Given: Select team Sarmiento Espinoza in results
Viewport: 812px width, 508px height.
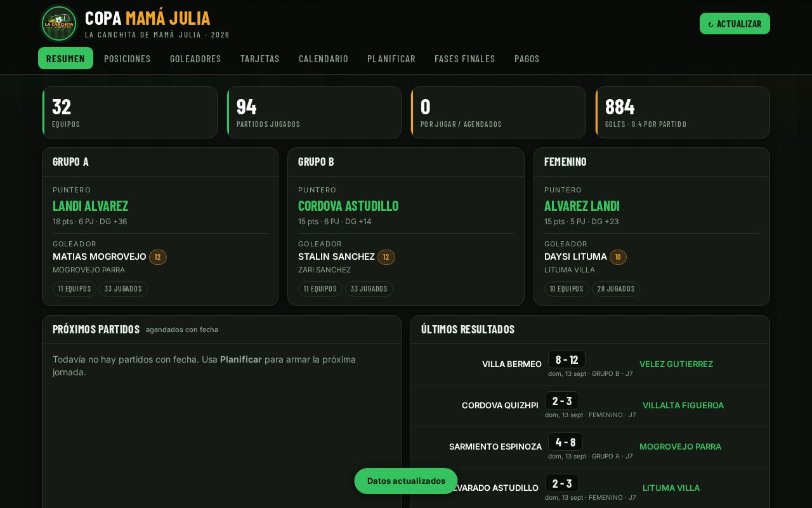Looking at the screenshot, I should pyautogui.click(x=495, y=447).
